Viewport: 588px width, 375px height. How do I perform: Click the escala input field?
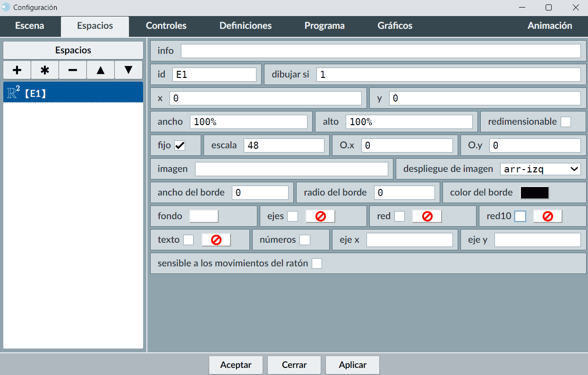tap(284, 145)
